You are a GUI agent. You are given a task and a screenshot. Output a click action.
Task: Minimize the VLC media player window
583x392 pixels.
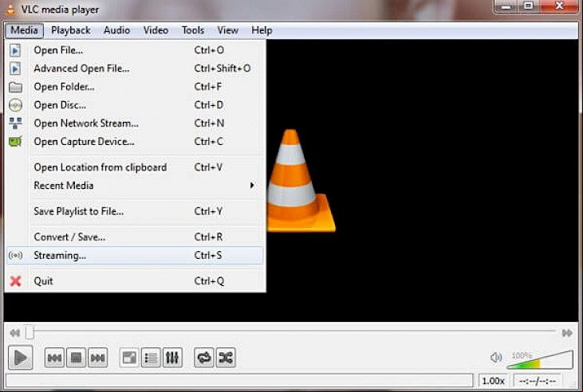[x=506, y=6]
